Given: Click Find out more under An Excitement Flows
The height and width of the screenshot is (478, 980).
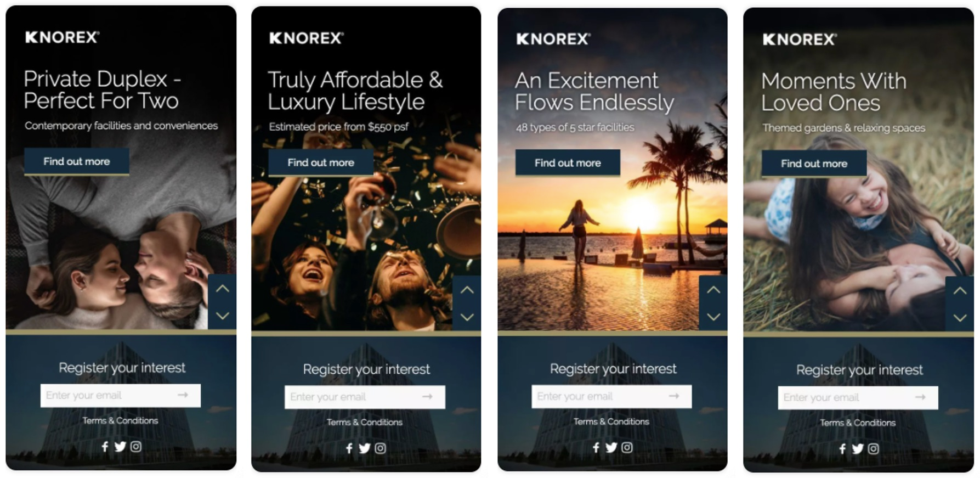Looking at the screenshot, I should point(568,163).
